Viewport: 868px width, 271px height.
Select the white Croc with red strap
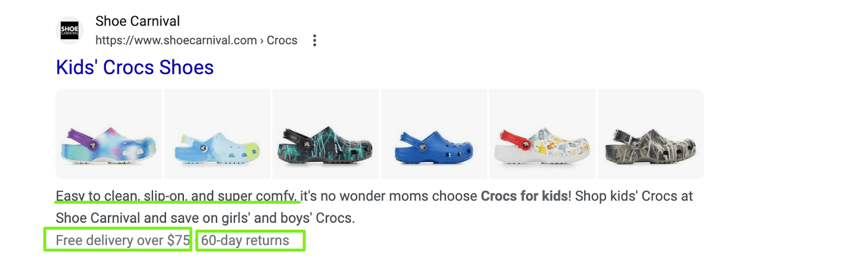coord(542,134)
